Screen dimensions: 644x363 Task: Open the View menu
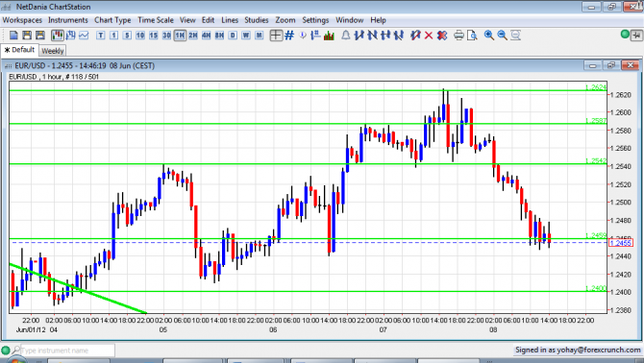coord(187,20)
